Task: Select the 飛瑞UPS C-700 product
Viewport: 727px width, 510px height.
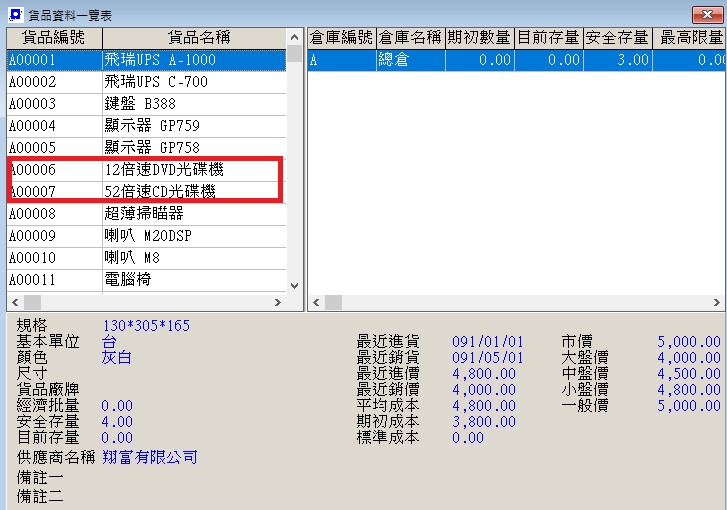Action: (156, 82)
